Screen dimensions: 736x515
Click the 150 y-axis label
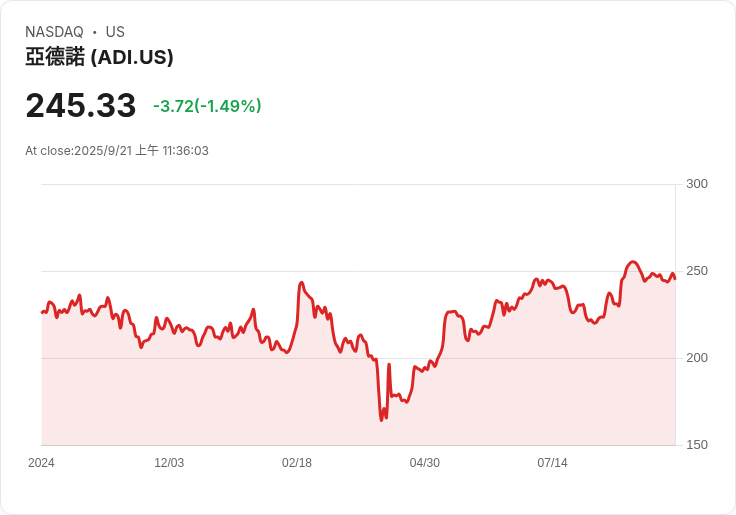(x=697, y=445)
